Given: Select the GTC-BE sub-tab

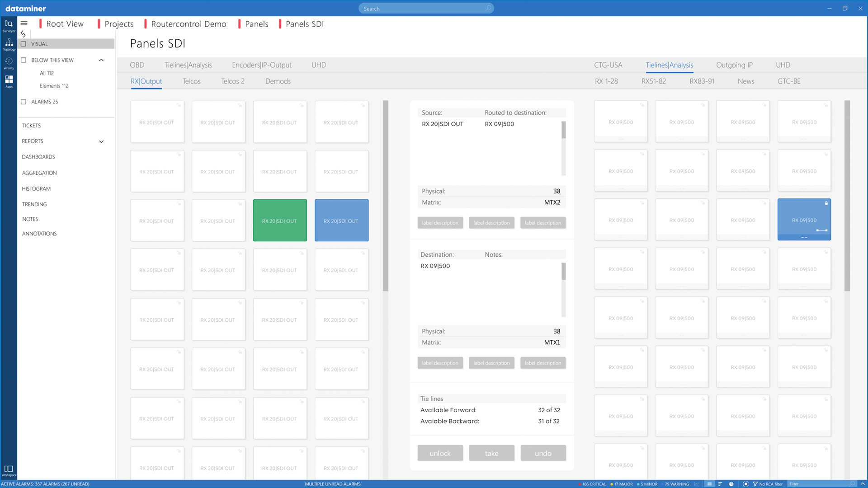Looking at the screenshot, I should click(x=789, y=81).
